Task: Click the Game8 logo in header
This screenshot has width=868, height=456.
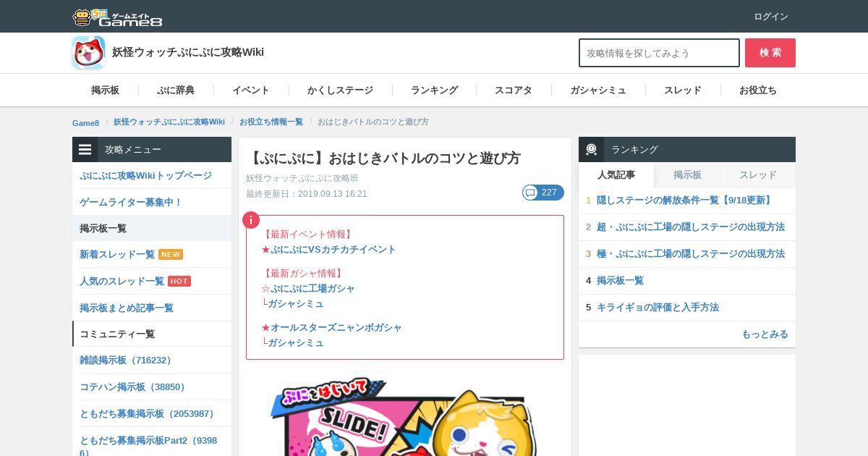Action: [x=117, y=17]
